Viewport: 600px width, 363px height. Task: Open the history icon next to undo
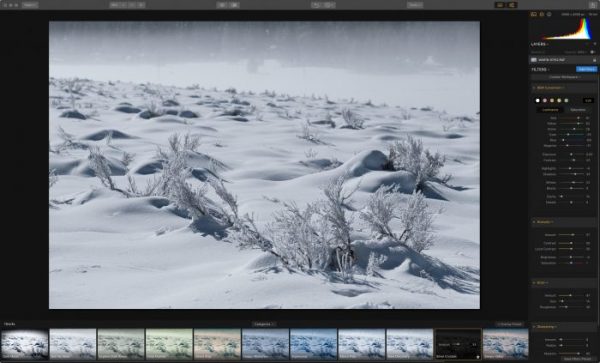tap(329, 5)
